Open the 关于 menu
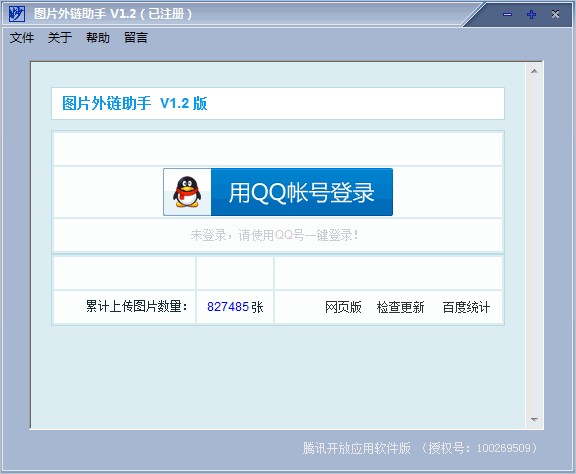The height and width of the screenshot is (474, 576). click(x=60, y=37)
